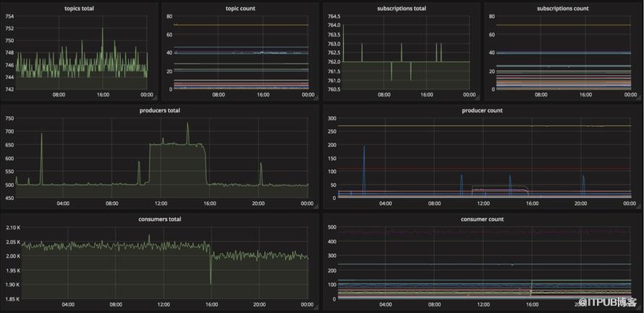Image resolution: width=644 pixels, height=313 pixels.
Task: Open the "topics total" panel title menu
Action: (x=79, y=8)
